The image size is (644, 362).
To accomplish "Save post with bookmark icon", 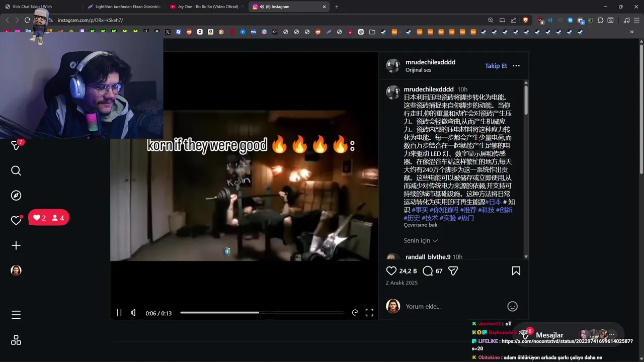I will 516,271.
